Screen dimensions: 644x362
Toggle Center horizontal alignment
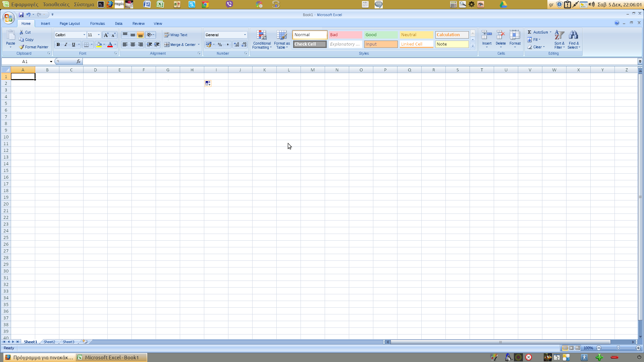[x=133, y=45]
